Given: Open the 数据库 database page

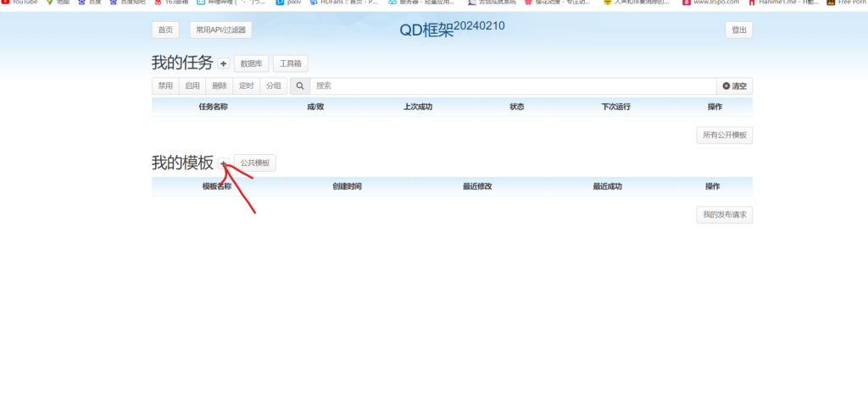Looking at the screenshot, I should [x=251, y=63].
